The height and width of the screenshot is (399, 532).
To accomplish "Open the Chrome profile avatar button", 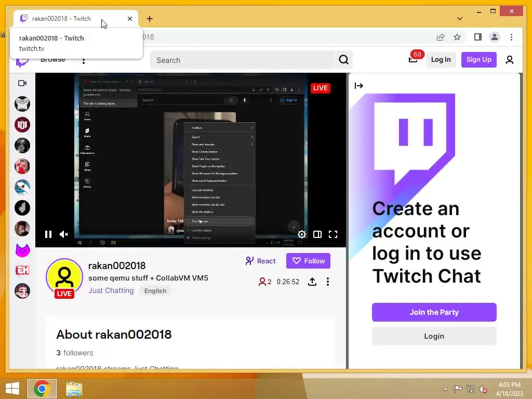I will (495, 37).
